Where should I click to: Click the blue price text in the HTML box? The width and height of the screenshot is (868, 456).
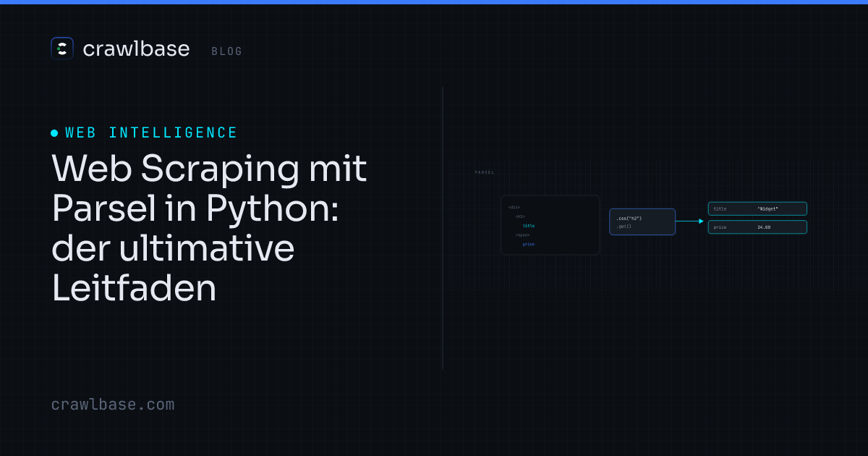click(x=529, y=245)
